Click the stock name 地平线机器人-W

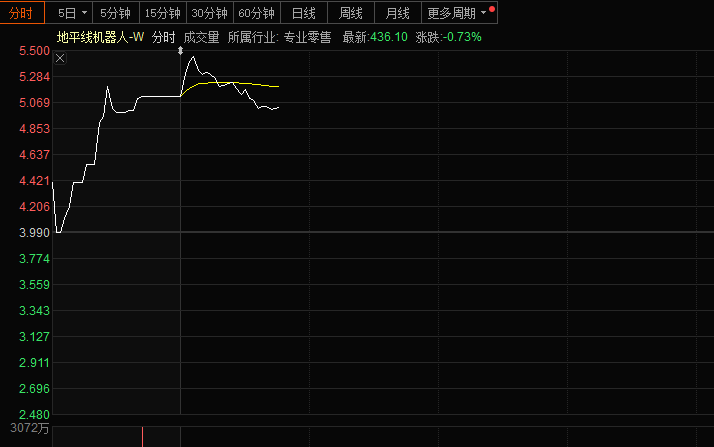pyautogui.click(x=99, y=37)
